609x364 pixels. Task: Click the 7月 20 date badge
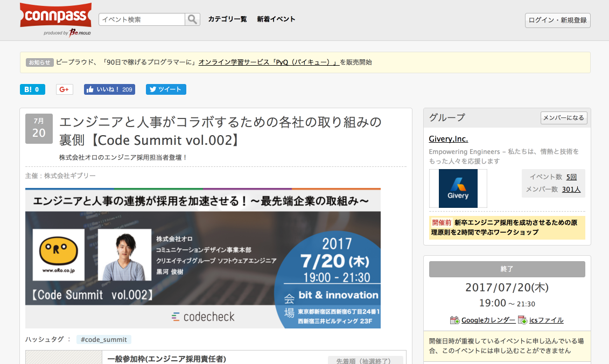pos(39,129)
